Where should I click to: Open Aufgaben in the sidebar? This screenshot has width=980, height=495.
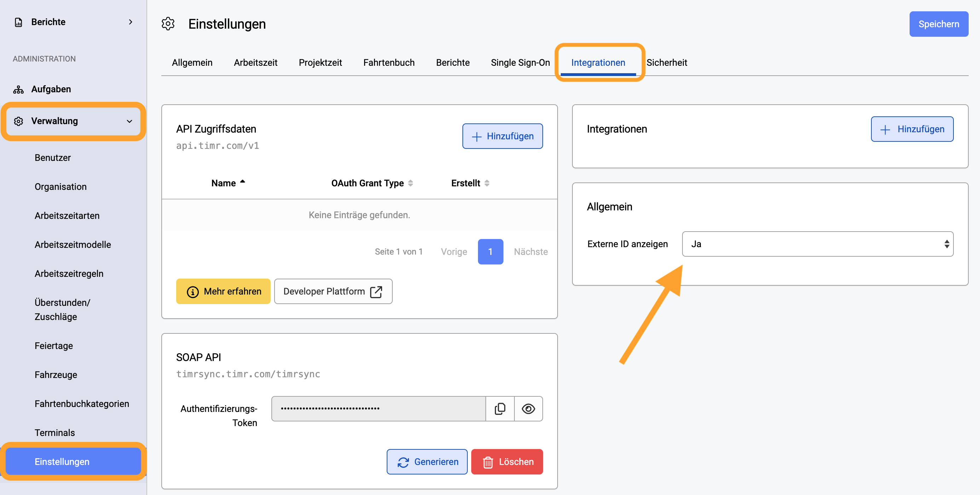tap(51, 89)
